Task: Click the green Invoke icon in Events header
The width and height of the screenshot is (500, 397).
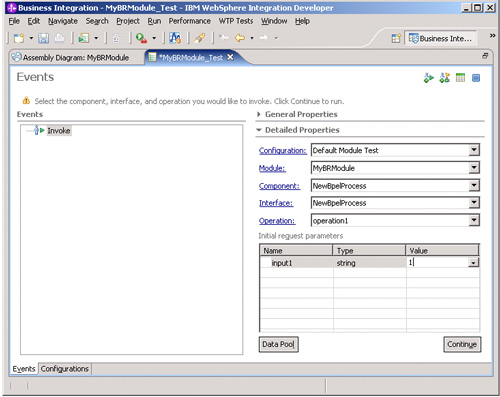Action: 428,78
